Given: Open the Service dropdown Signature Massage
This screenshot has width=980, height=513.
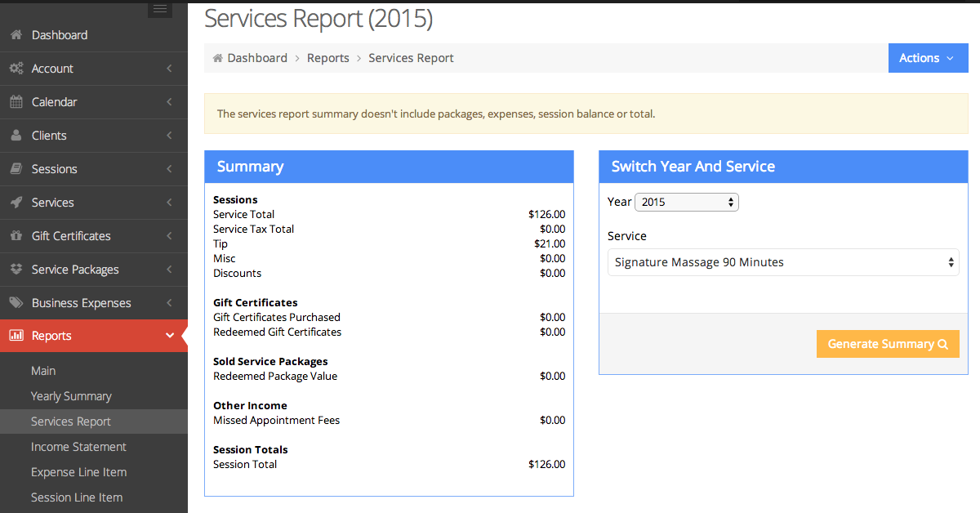Looking at the screenshot, I should pyautogui.click(x=782, y=262).
